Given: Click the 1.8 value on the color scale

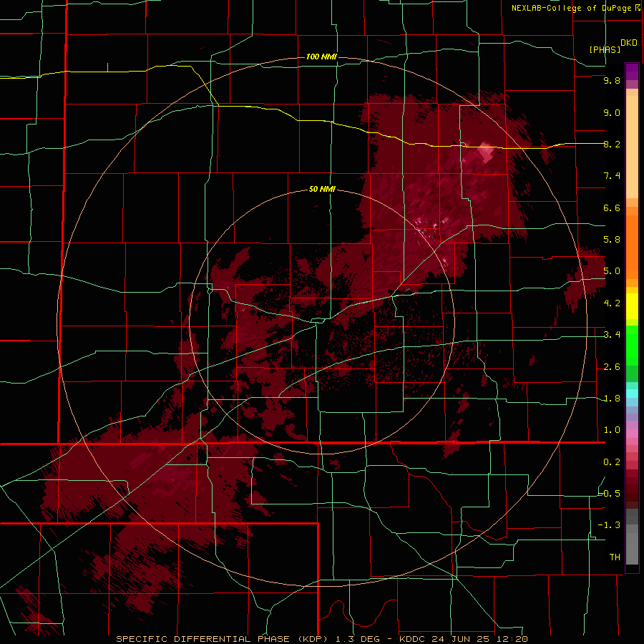Looking at the screenshot, I should 612,399.
